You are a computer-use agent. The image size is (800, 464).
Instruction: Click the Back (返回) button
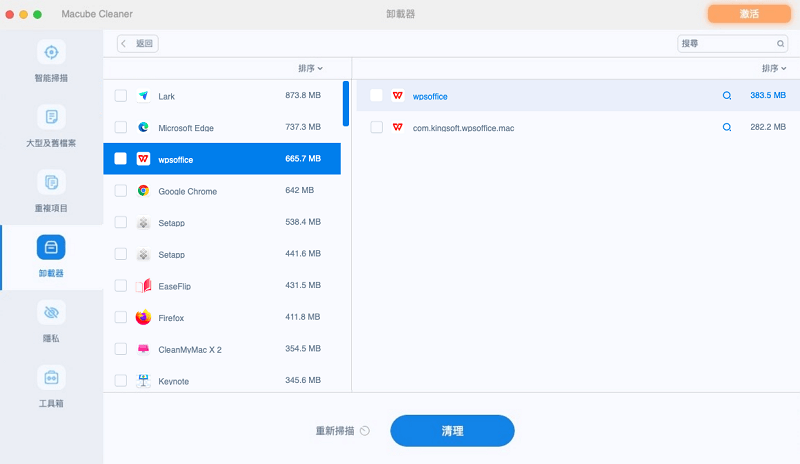138,43
